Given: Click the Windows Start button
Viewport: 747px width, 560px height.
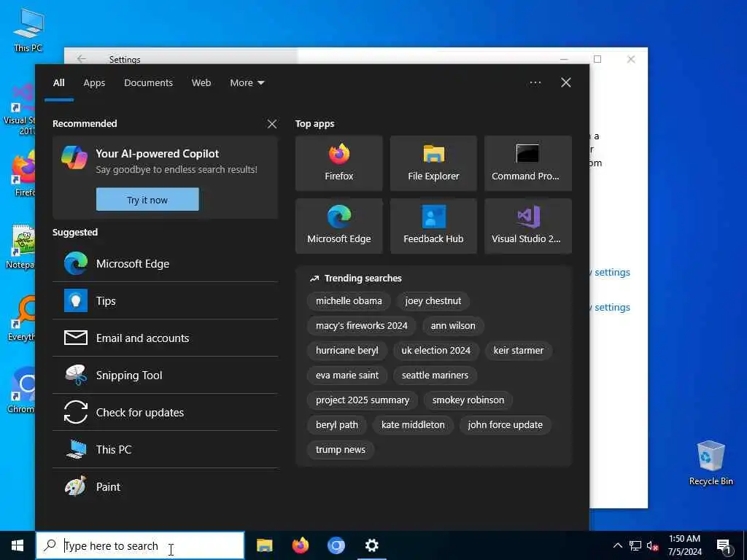Looking at the screenshot, I should [x=18, y=545].
